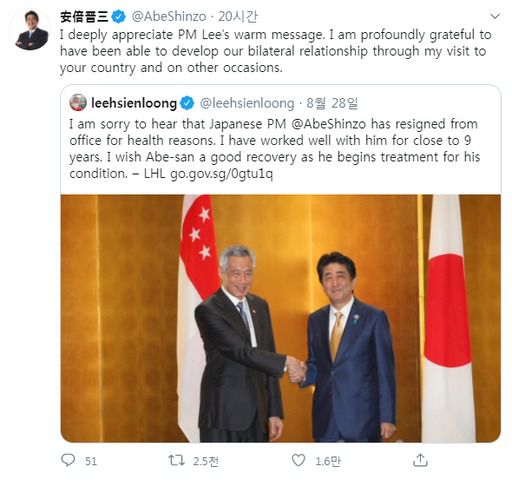
Task: Open the 8월 28일 quoted tweet date
Action: 332,103
